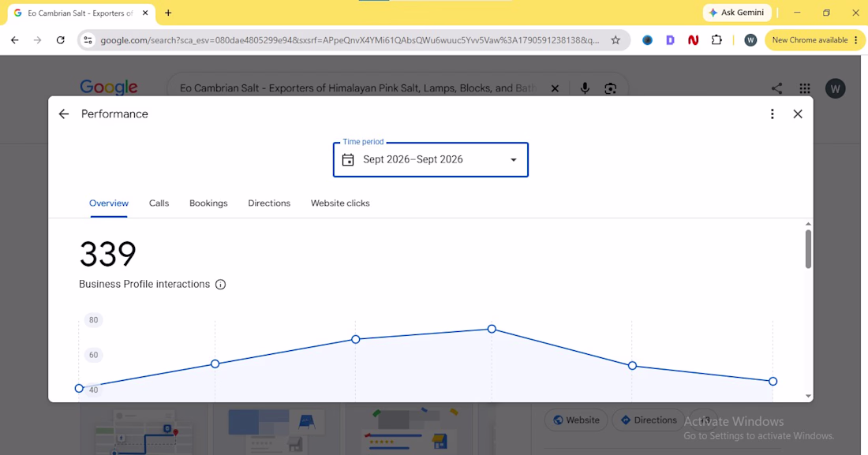Show info about Business Profile interactions

click(x=220, y=285)
